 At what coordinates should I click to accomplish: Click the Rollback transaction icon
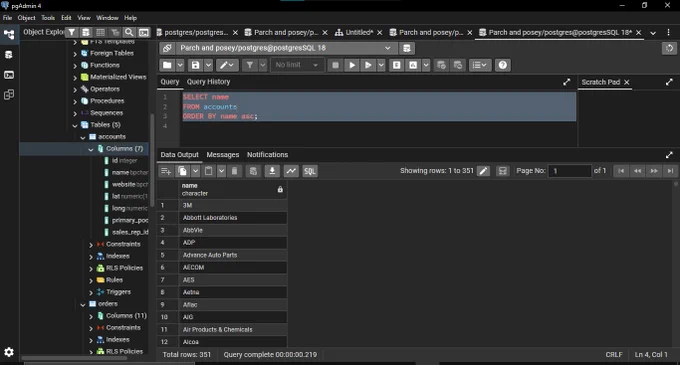click(x=458, y=65)
